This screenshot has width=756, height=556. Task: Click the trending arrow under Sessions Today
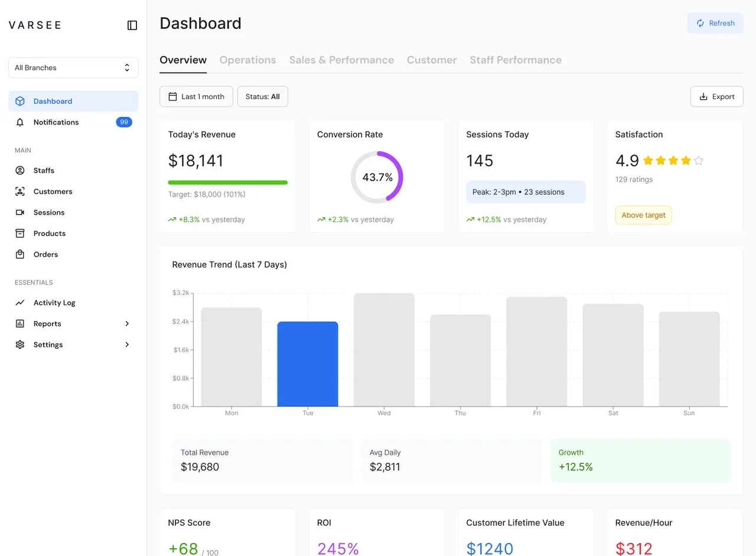coord(470,220)
